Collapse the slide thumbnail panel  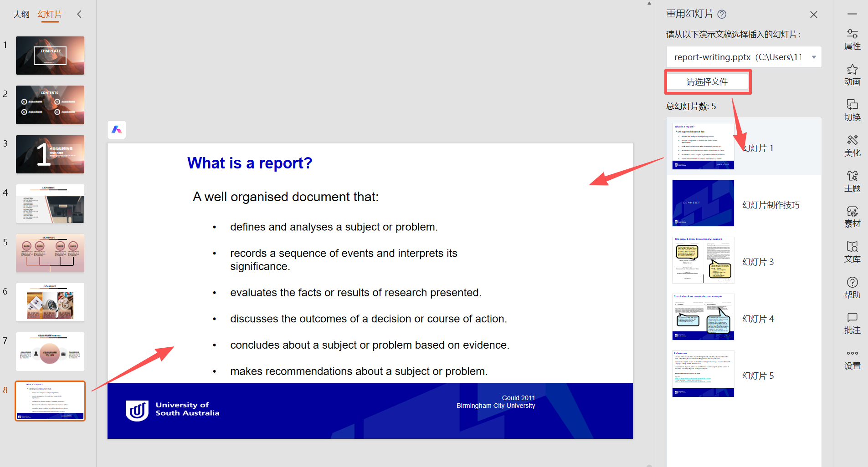tap(79, 14)
